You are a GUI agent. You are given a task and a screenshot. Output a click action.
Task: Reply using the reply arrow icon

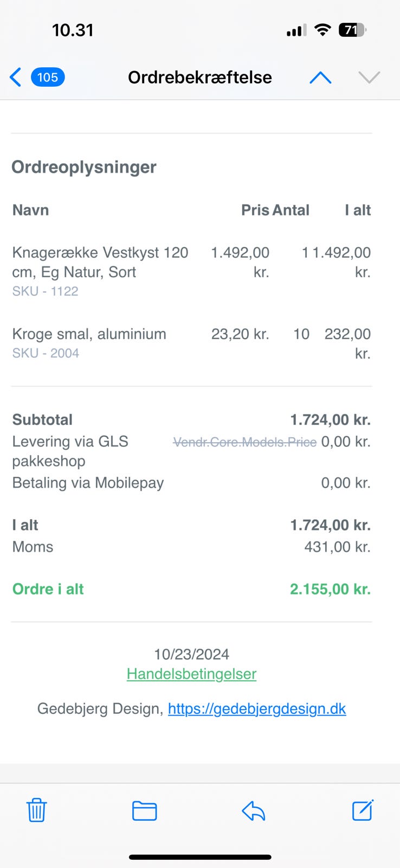click(x=254, y=811)
